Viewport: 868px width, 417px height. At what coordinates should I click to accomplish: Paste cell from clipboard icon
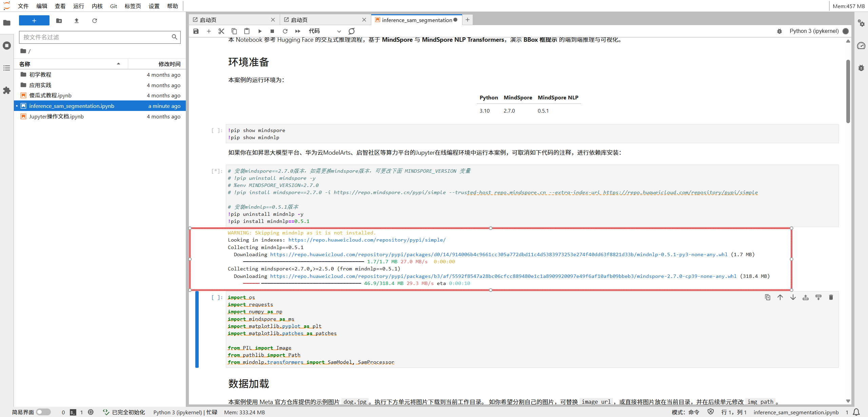coord(247,31)
